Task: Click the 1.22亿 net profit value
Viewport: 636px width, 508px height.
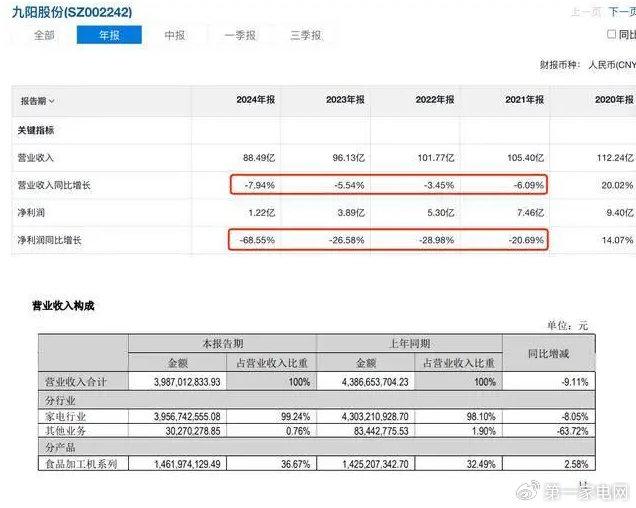Action: 262,213
